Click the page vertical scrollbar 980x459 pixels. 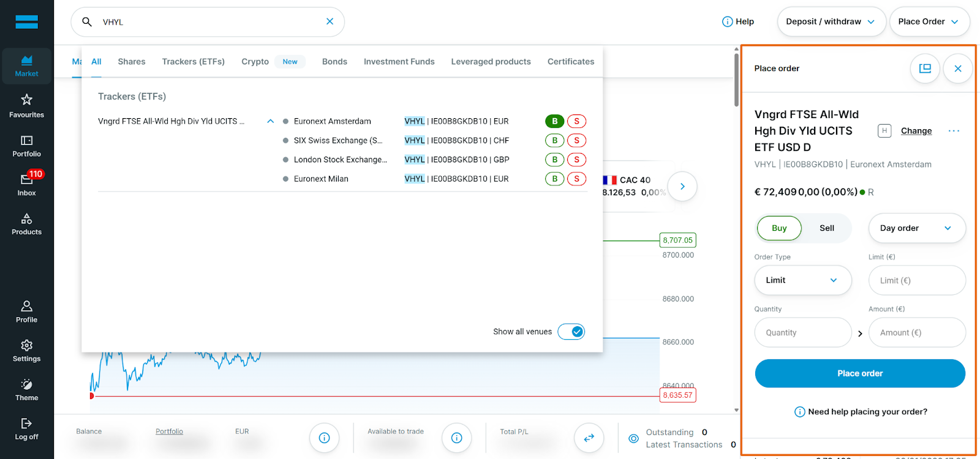click(736, 80)
